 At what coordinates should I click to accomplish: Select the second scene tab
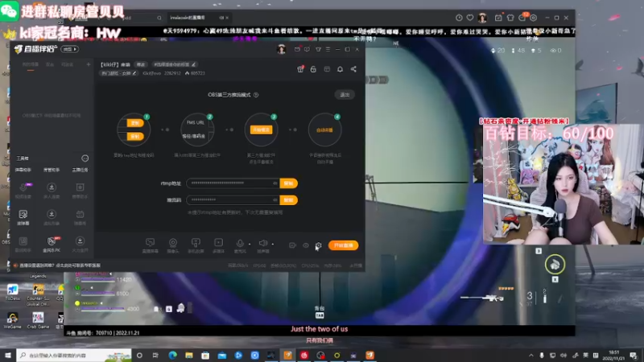50,65
